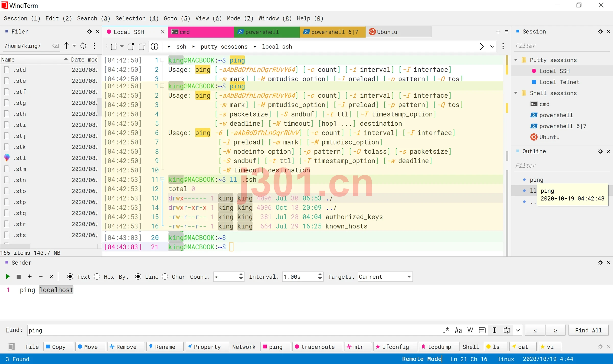Screen dimensions: 613x364
Task: Click the Find input field
Action: click(234, 330)
